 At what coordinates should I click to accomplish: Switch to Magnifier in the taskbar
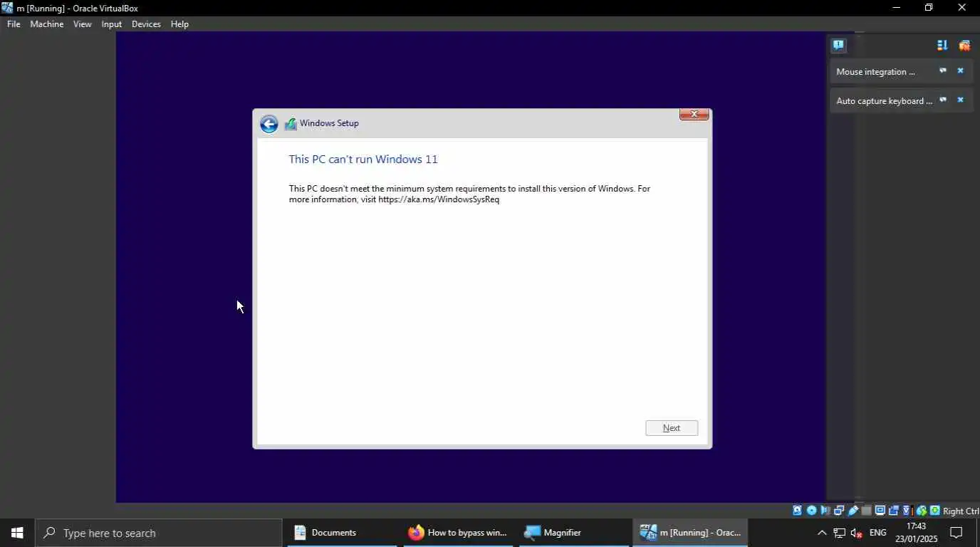click(574, 533)
